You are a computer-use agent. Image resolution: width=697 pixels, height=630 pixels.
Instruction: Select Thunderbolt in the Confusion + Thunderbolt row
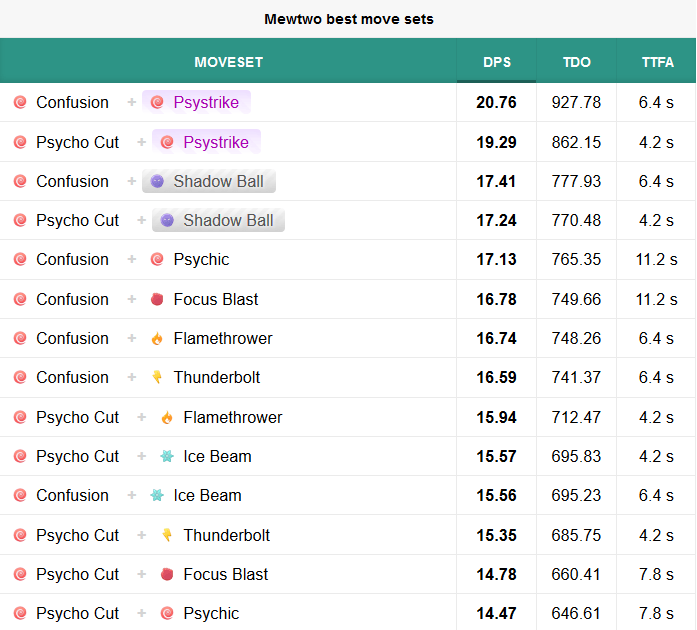tap(216, 377)
